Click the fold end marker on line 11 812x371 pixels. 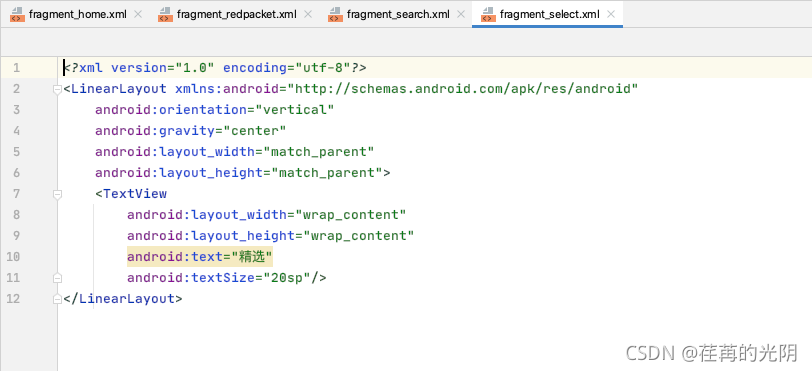pos(57,278)
